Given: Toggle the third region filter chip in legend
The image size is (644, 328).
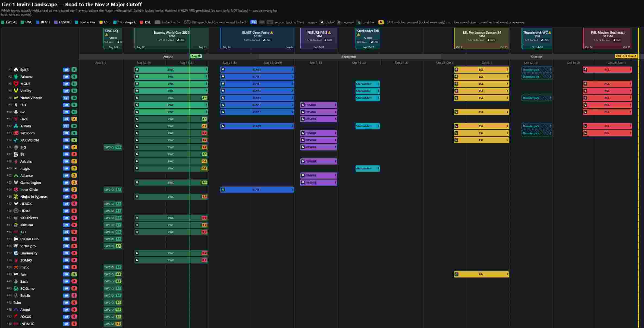Looking at the screenshot, I should pos(270,22).
